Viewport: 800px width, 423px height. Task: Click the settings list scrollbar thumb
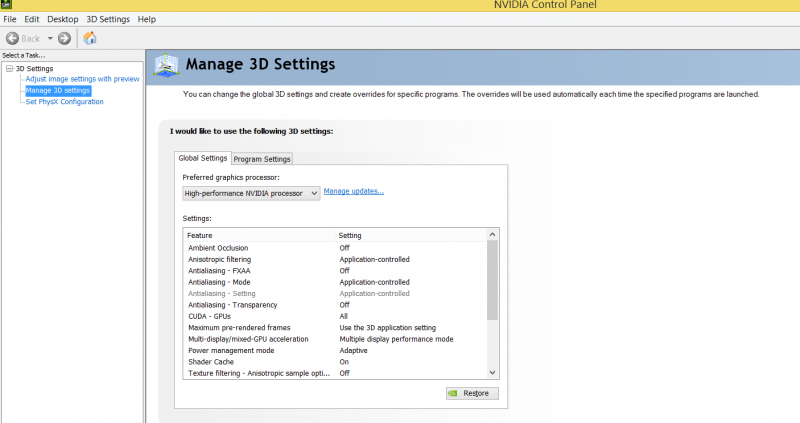492,280
